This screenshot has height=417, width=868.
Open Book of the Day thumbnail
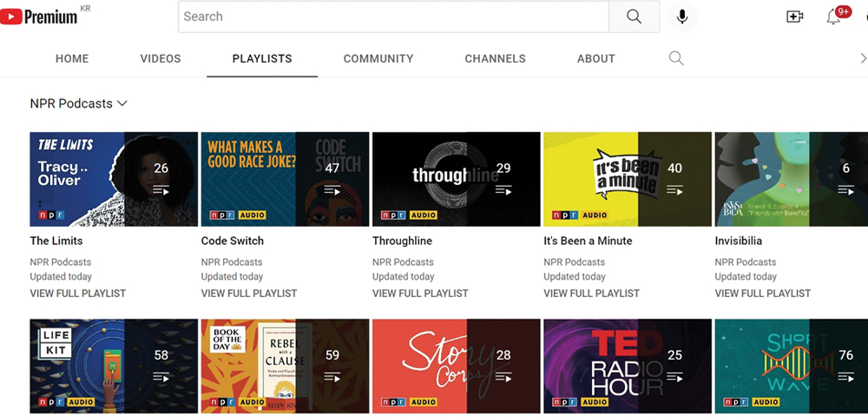[x=285, y=366]
